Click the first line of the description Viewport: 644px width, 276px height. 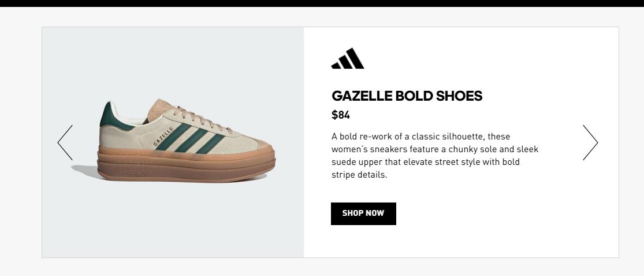(x=420, y=137)
